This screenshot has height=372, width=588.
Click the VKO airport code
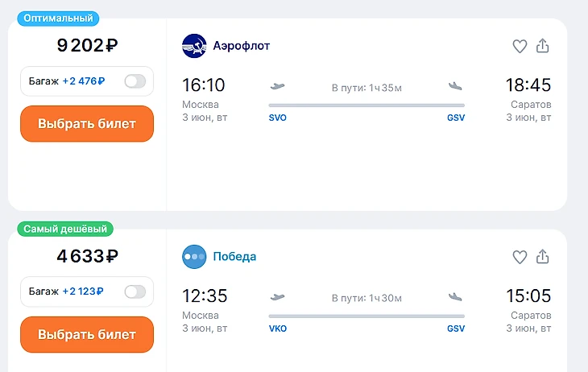[x=278, y=329]
